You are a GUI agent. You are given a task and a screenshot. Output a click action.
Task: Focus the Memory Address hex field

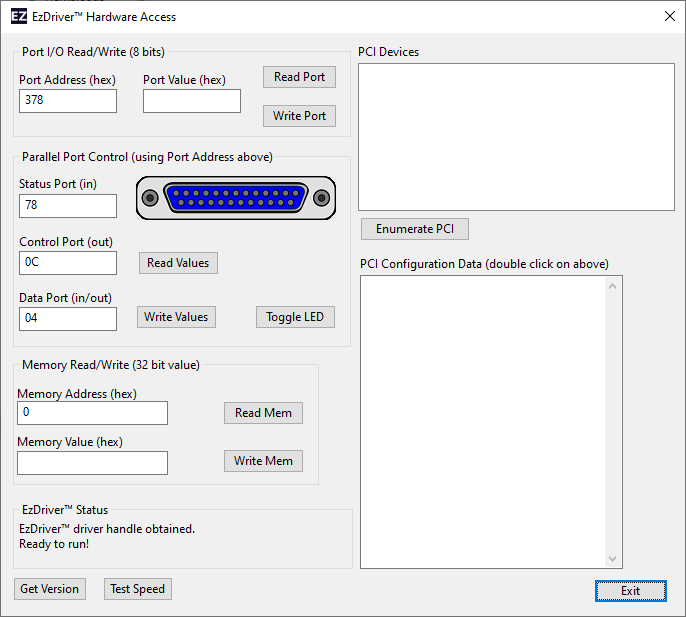(92, 413)
